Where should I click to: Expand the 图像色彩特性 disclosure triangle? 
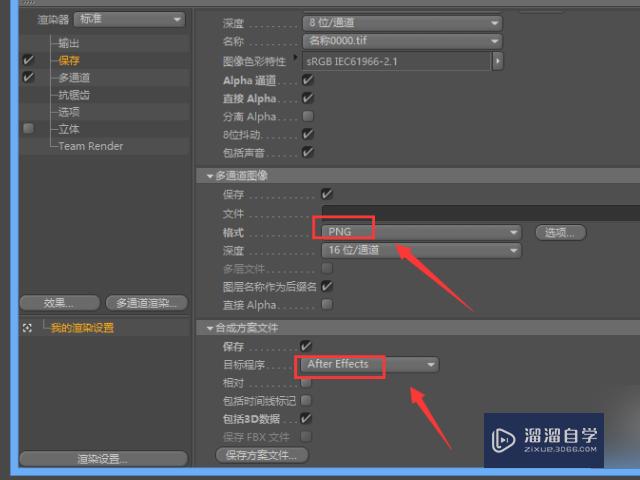(295, 57)
